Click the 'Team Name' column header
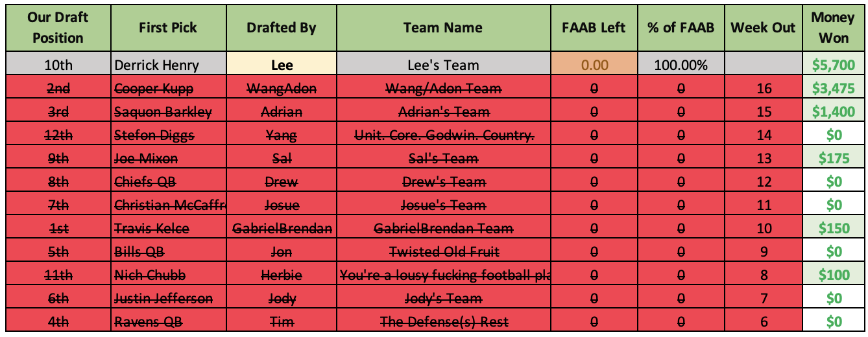Viewport: 868px width, 337px height. point(443,28)
